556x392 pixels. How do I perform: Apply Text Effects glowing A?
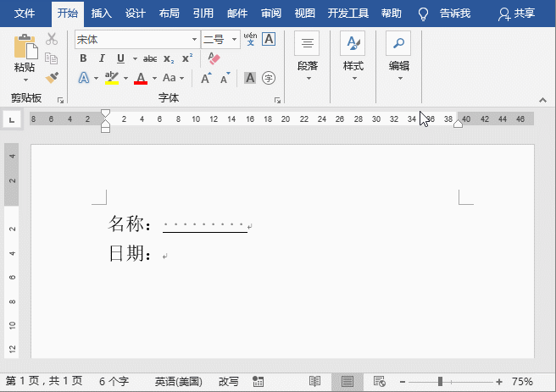(x=84, y=78)
